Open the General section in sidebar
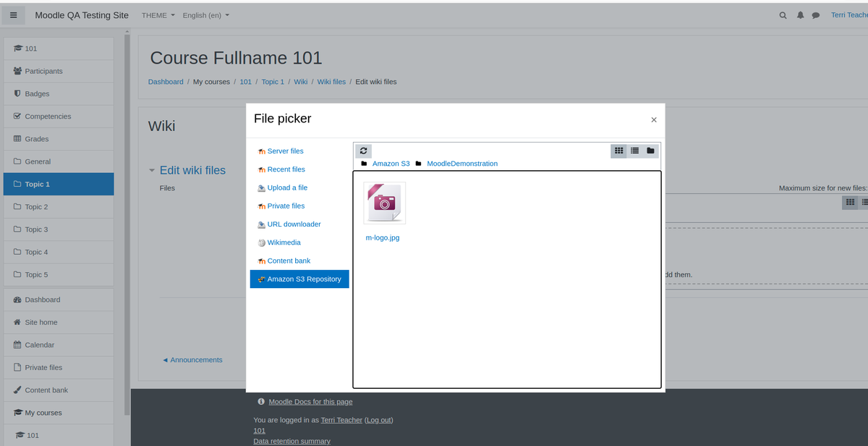The image size is (868, 446). pyautogui.click(x=59, y=161)
